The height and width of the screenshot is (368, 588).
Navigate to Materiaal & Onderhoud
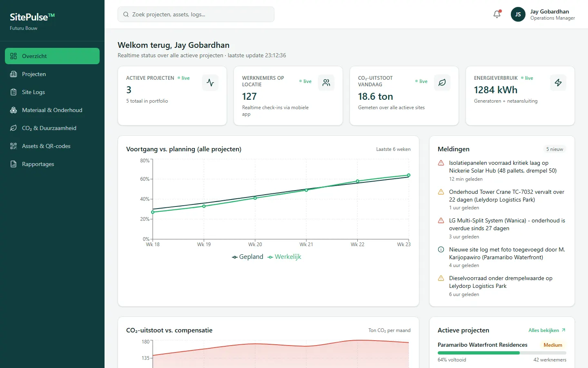point(52,110)
